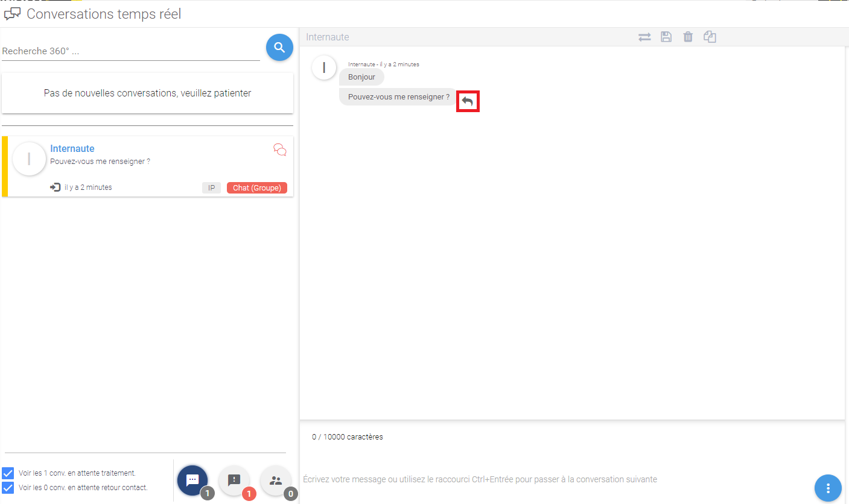Click the copy documents icon in header
This screenshot has height=504, width=849.
710,37
